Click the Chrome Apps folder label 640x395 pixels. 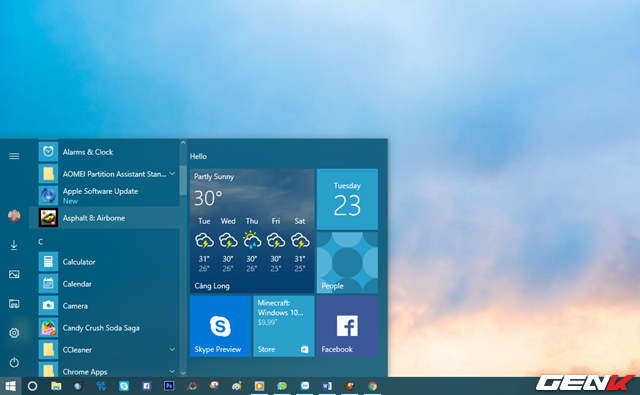85,372
